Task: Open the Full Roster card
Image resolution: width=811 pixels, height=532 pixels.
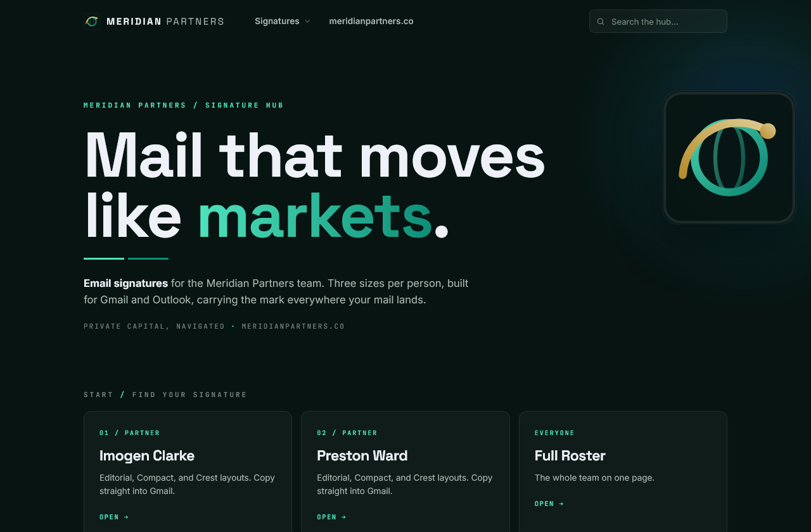Action: (623, 472)
